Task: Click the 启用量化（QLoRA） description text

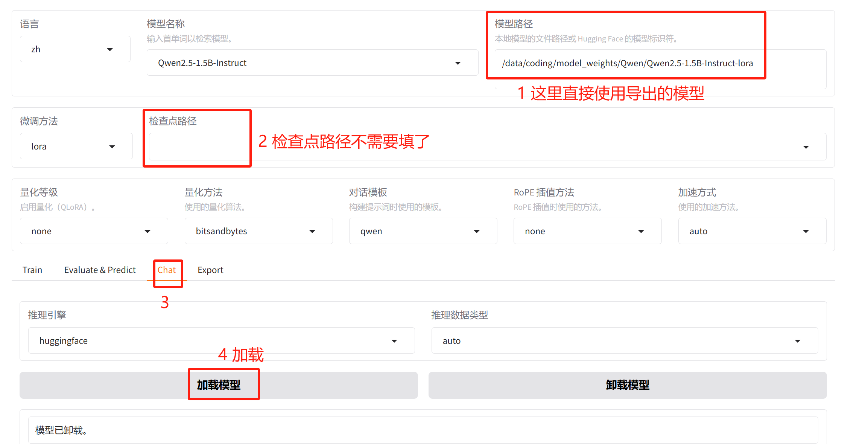Action: pos(58,207)
